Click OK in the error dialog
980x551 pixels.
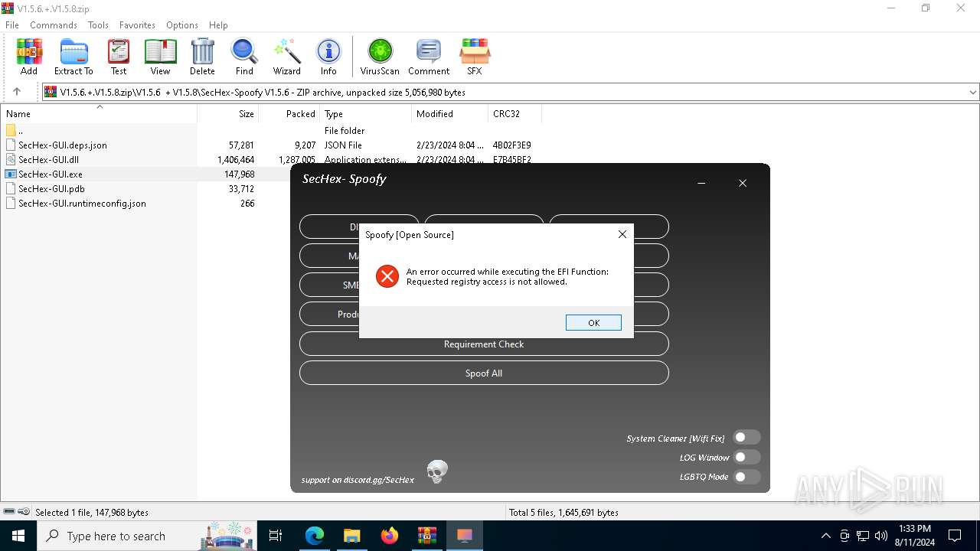593,323
